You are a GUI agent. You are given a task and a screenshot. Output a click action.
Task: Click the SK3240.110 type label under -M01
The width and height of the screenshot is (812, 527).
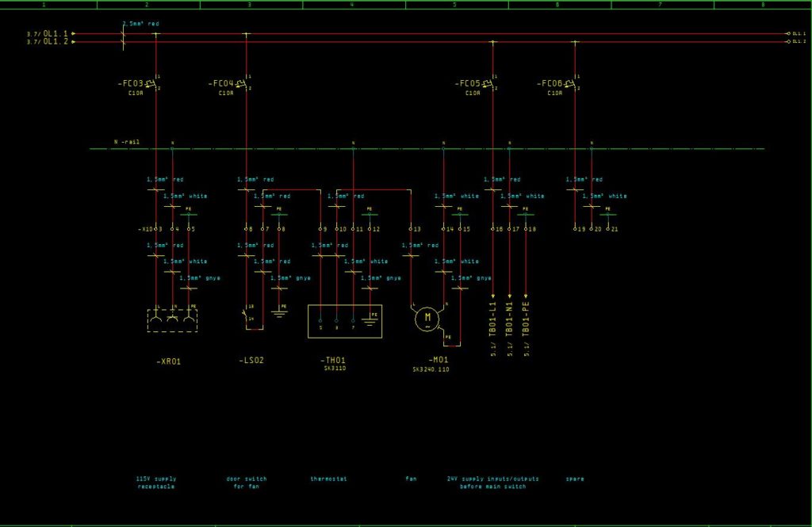coord(431,369)
